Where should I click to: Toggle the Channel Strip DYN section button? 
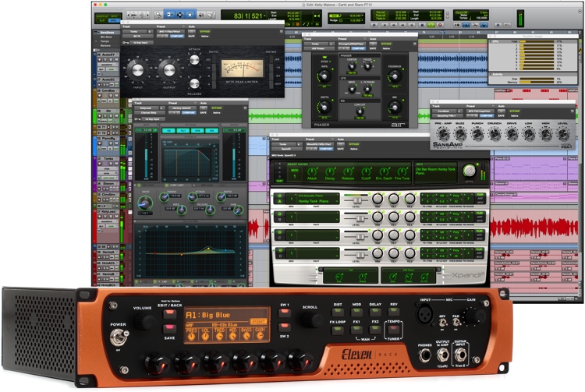tap(197, 130)
